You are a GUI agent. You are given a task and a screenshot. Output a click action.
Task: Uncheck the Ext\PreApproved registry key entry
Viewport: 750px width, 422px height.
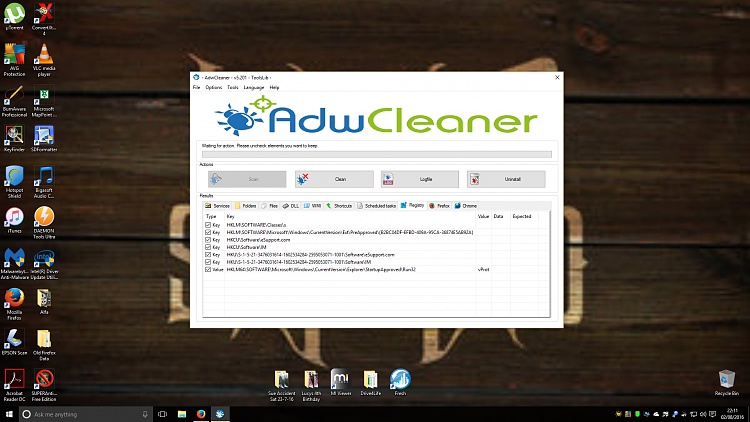tap(208, 232)
